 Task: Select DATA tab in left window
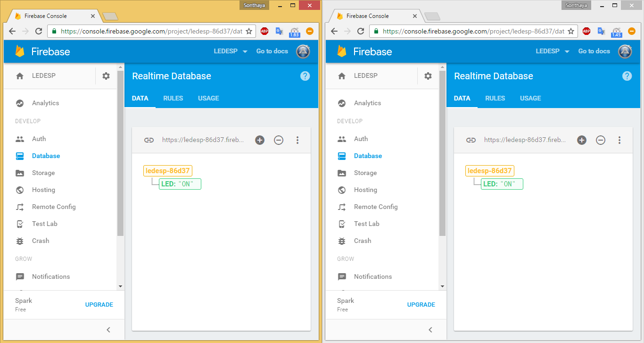[x=140, y=98]
